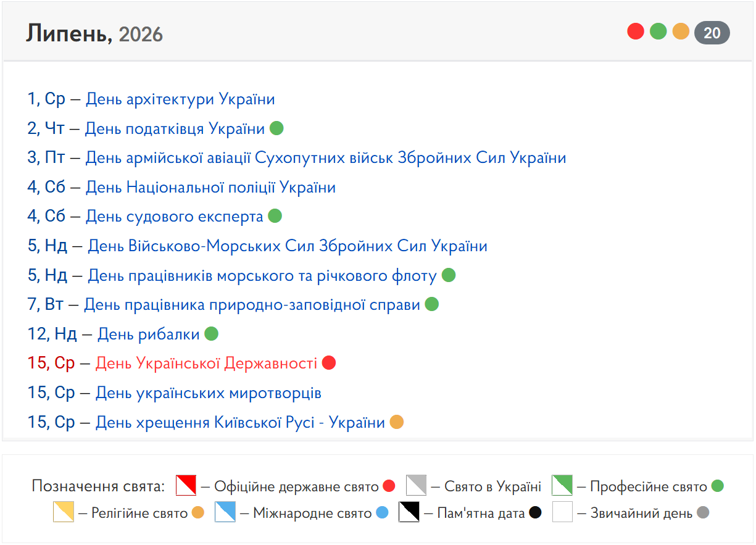
Task: Open the "День працівника природно-заповідної справи" link
Action: pyautogui.click(x=252, y=305)
